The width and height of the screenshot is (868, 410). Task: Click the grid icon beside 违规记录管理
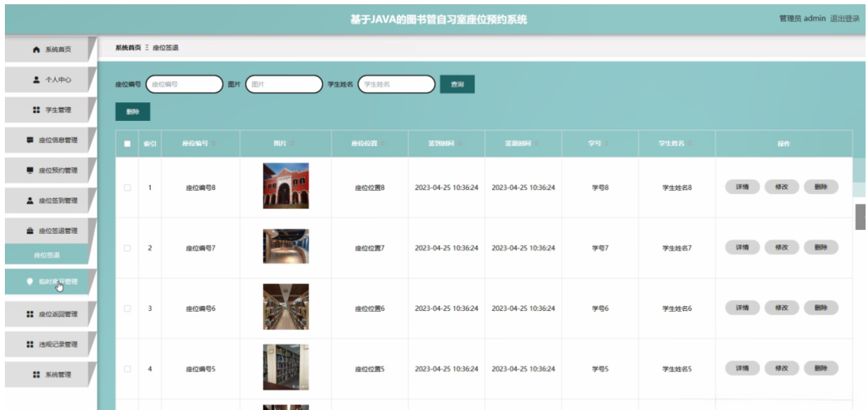[x=30, y=344]
